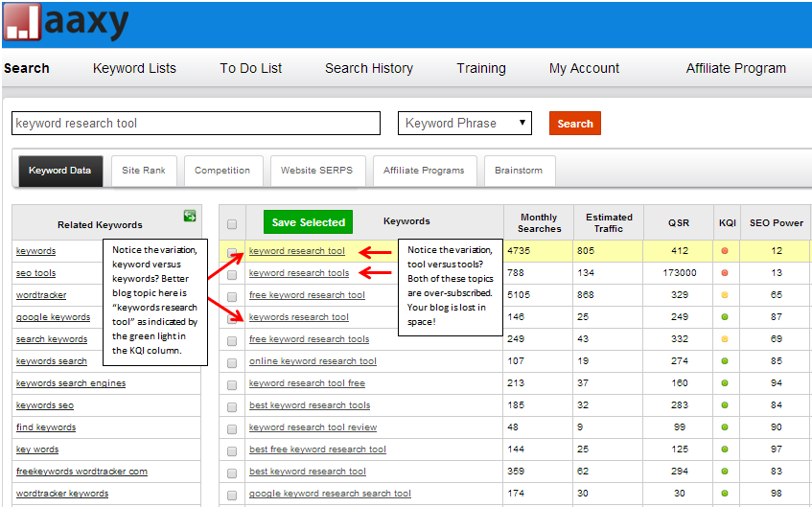Image resolution: width=812 pixels, height=507 pixels.
Task: Open Keyword Lists in the top navigation
Action: pos(134,68)
